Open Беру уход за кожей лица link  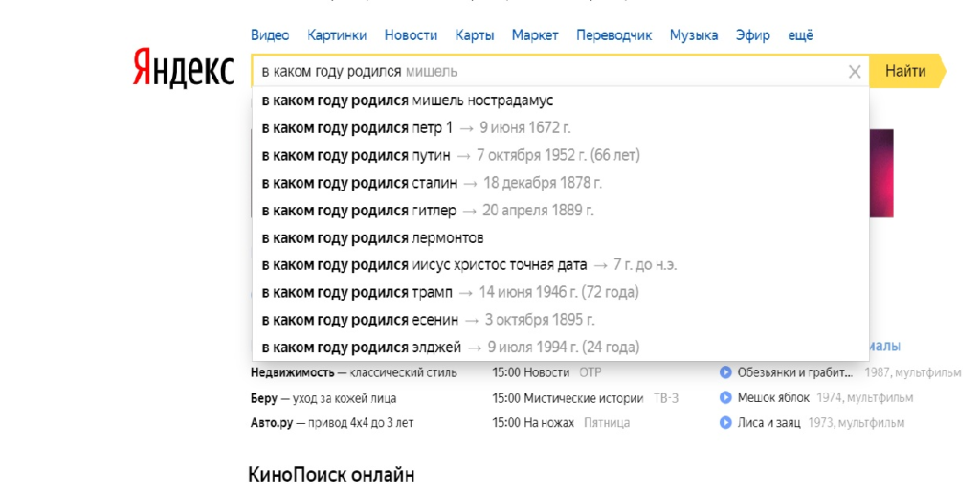point(323,398)
